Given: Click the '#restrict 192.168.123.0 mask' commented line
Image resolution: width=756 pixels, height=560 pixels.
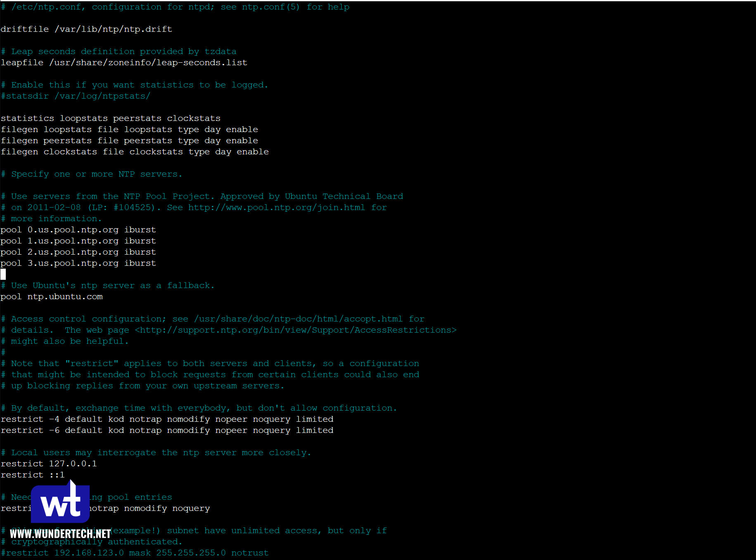Looking at the screenshot, I should click(x=135, y=553).
